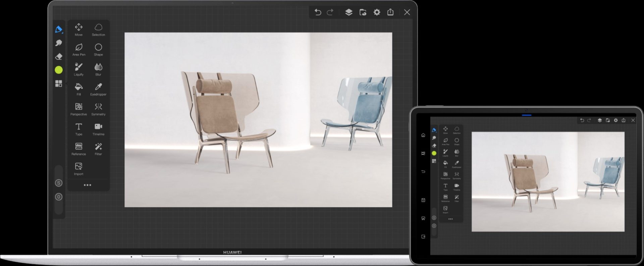Toggle the circled O button on the laptop sidebar

tap(59, 197)
